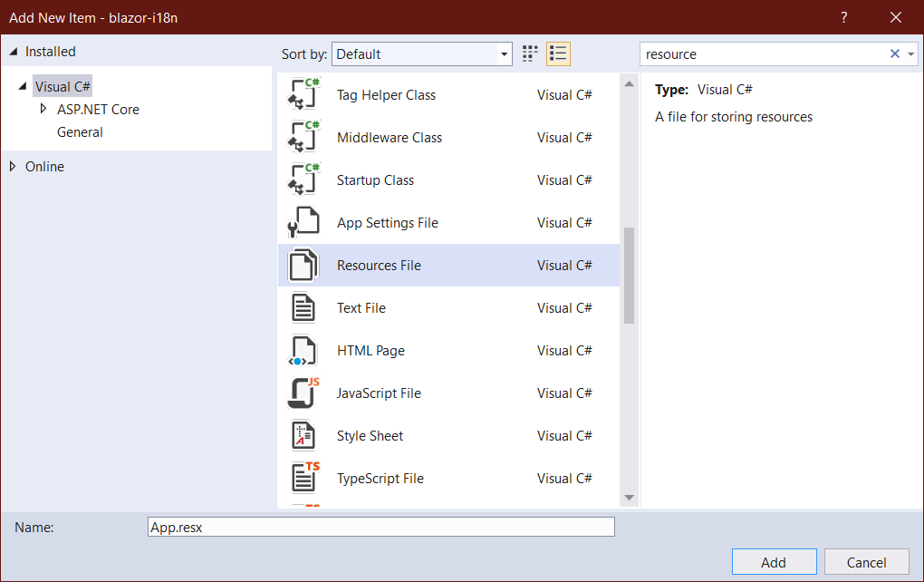Click the Tag Helper Class icon

303,95
